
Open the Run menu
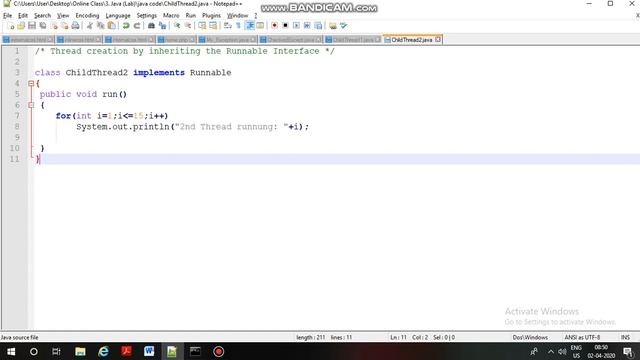[x=191, y=16]
